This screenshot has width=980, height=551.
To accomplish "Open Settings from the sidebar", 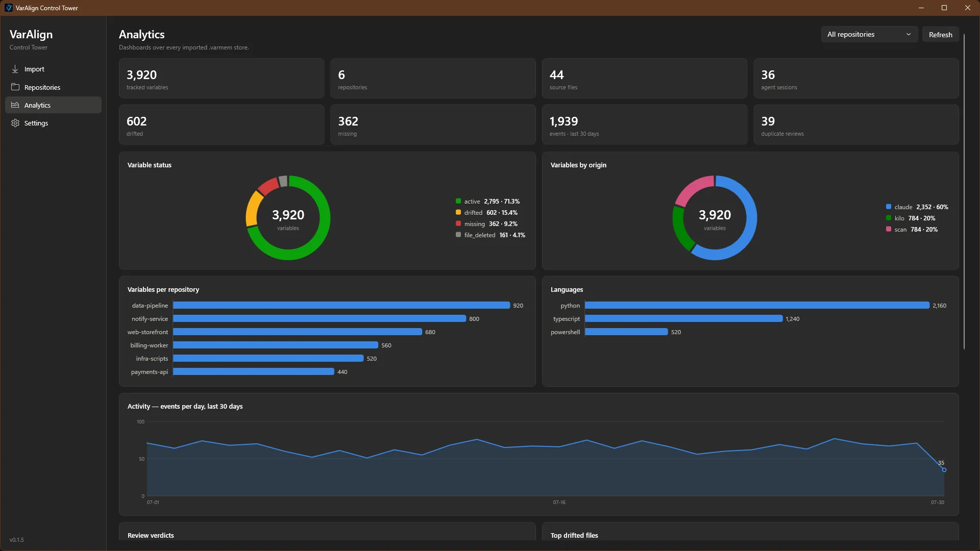I will (x=53, y=123).
